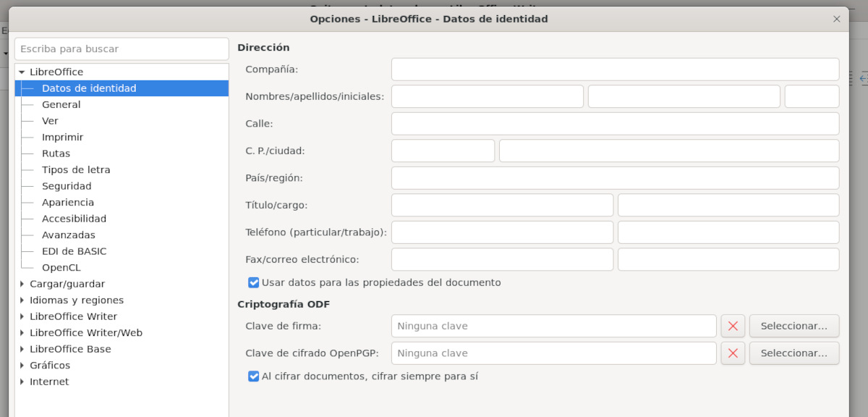Viewport: 868px width, 417px height.
Task: Click Seleccionar for Clave de cifrado OpenPGP
Action: pos(794,353)
